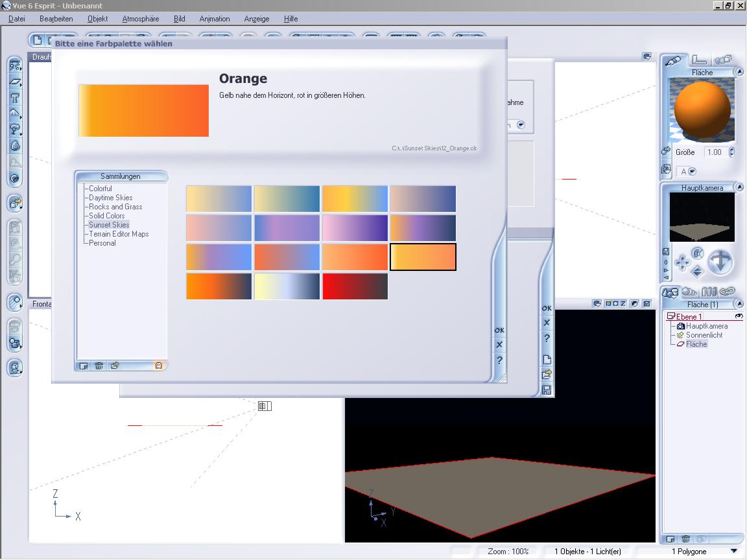
Task: Click the large Orange gradient preview
Action: [x=144, y=110]
